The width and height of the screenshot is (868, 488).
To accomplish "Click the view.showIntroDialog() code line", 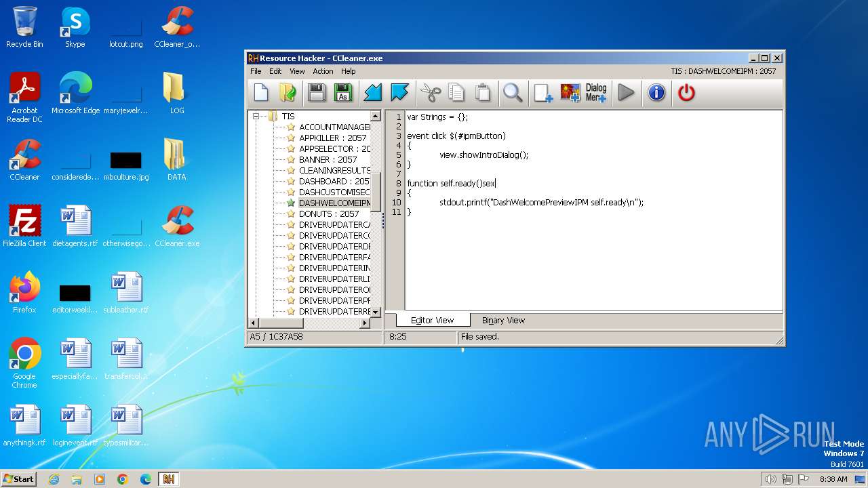I will click(484, 155).
